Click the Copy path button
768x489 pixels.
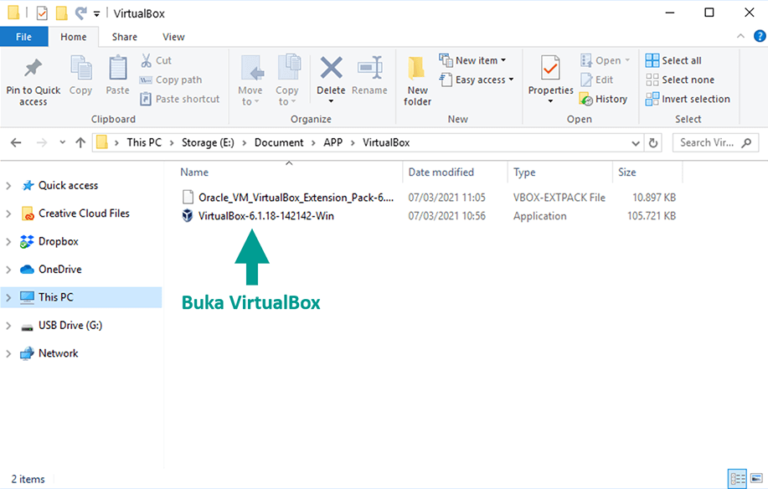(x=170, y=79)
